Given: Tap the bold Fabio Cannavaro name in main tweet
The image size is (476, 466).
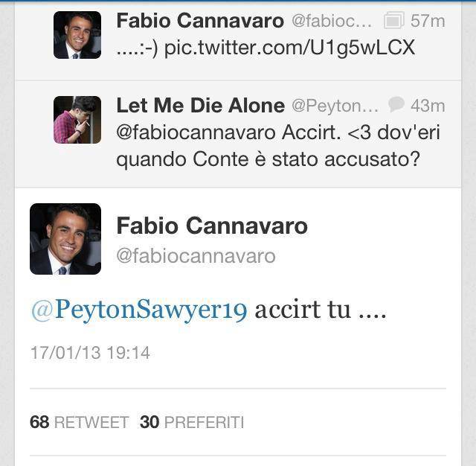Looking at the screenshot, I should click(211, 226).
